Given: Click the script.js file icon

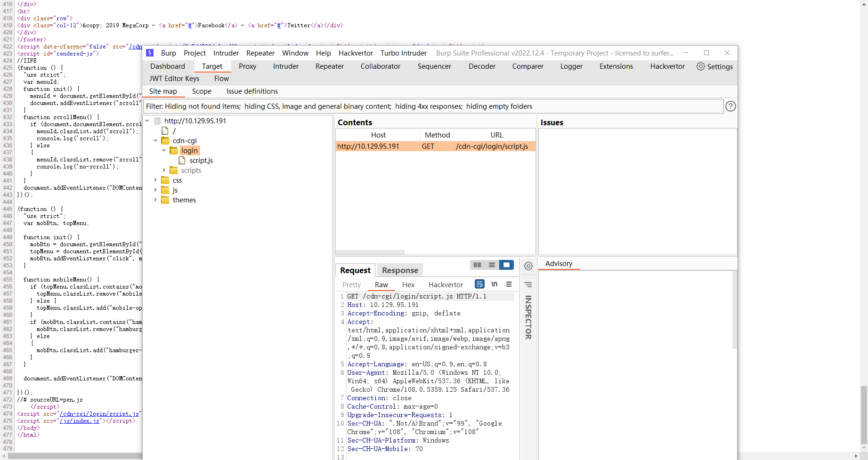Looking at the screenshot, I should coord(182,160).
